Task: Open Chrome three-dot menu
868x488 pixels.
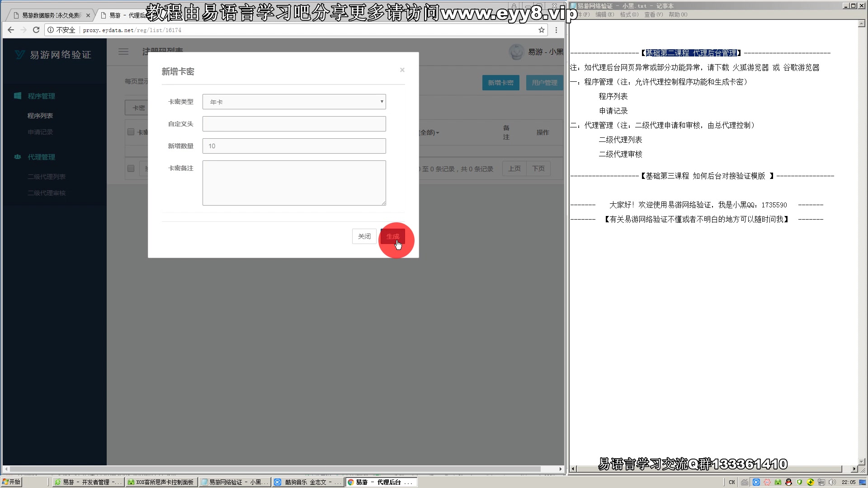Action: click(557, 30)
